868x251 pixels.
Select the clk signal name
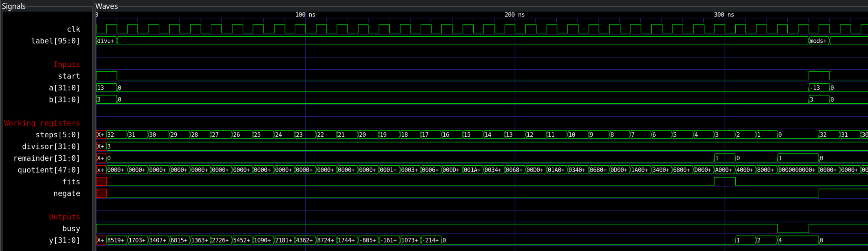(73, 29)
